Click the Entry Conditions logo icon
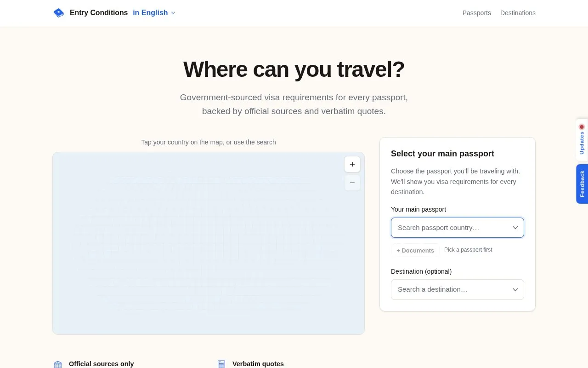This screenshot has height=368, width=588. point(59,13)
